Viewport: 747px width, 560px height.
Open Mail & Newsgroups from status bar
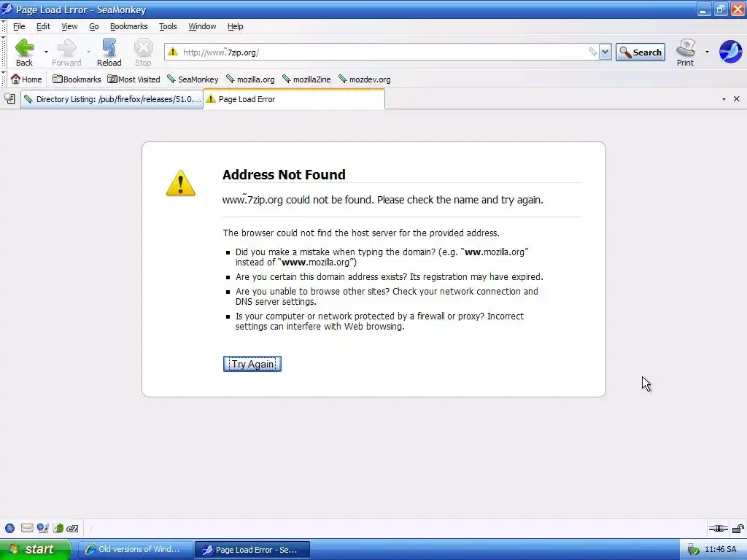tap(27, 528)
